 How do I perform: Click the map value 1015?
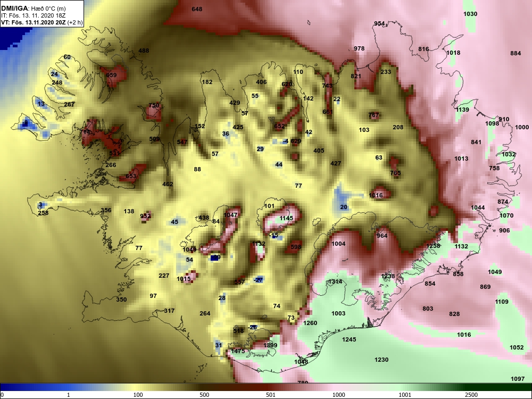point(184,279)
